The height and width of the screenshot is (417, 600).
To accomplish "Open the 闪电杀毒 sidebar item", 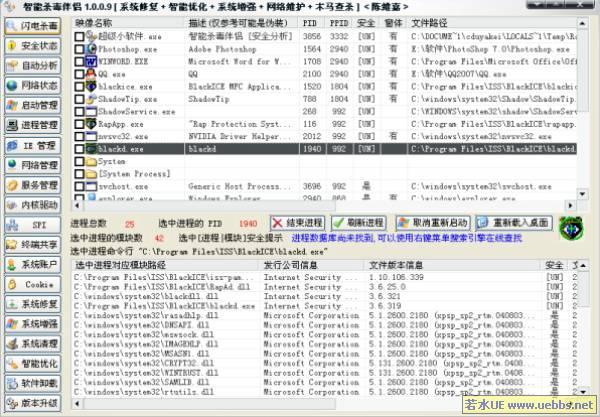I will pyautogui.click(x=33, y=26).
